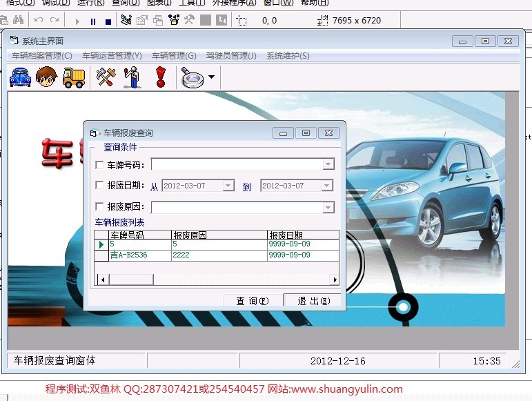This screenshot has height=401, width=532.
Task: Open the Project Explorer icon in the IDE toolbar
Action: [126, 20]
